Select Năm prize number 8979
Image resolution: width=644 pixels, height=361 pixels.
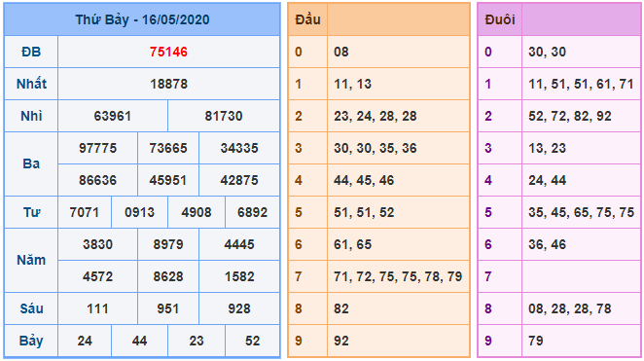click(x=168, y=244)
